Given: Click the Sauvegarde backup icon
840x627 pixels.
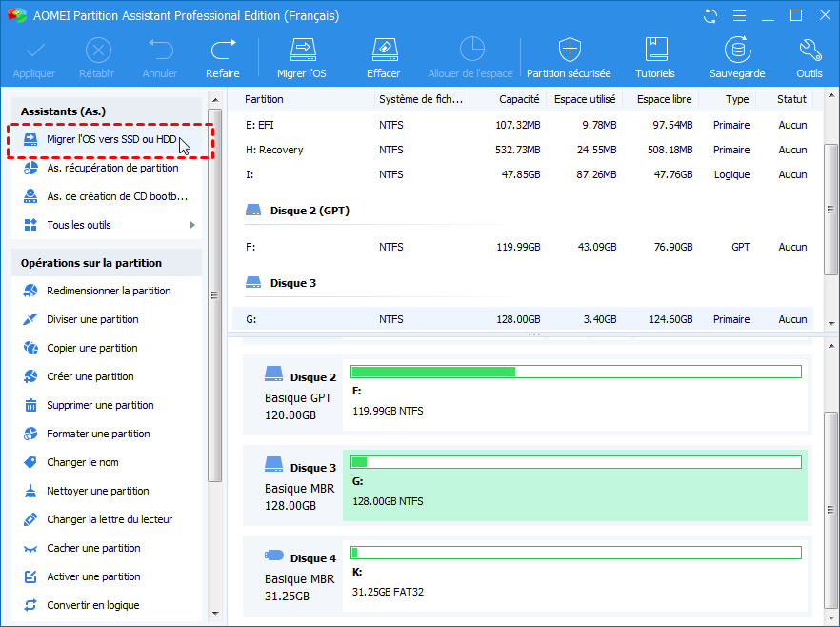Looking at the screenshot, I should coord(737,50).
